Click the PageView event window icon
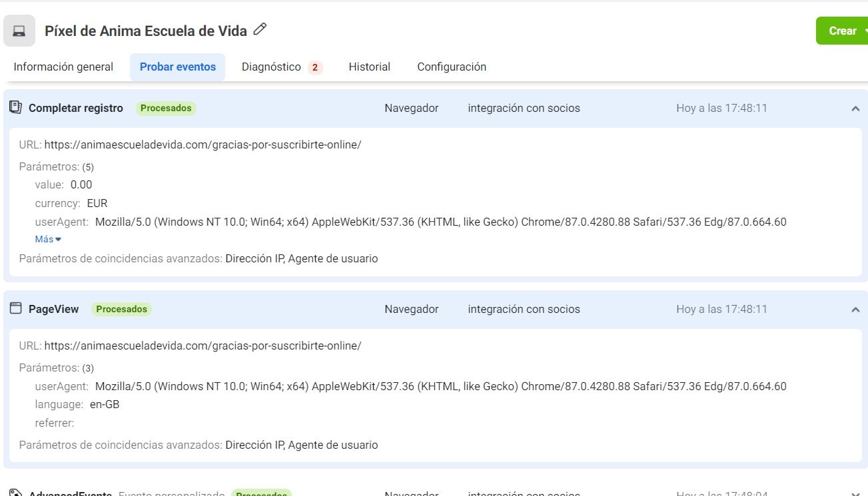 point(15,308)
